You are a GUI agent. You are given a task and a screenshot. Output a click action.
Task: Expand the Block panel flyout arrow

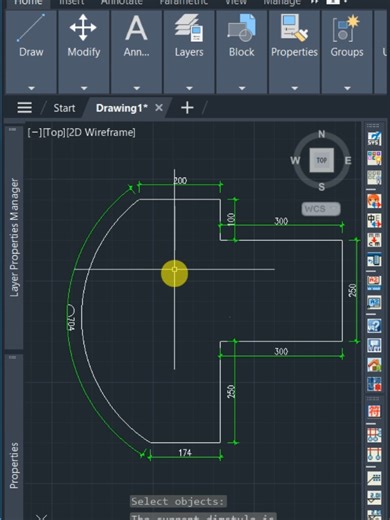click(x=242, y=88)
